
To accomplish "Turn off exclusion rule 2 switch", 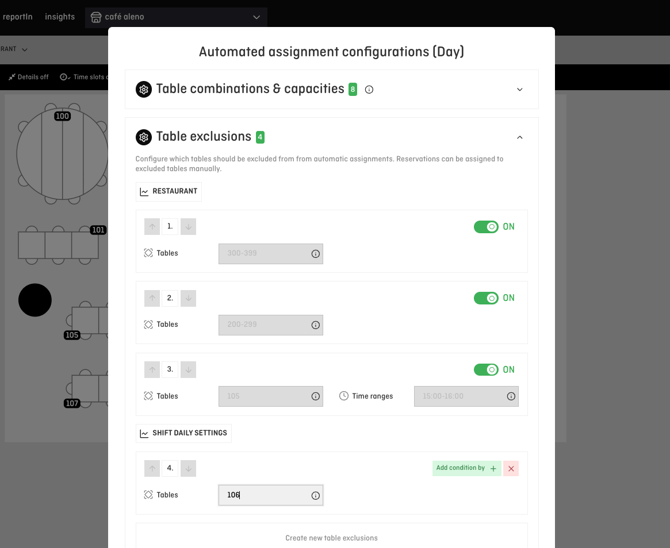I will (x=486, y=298).
